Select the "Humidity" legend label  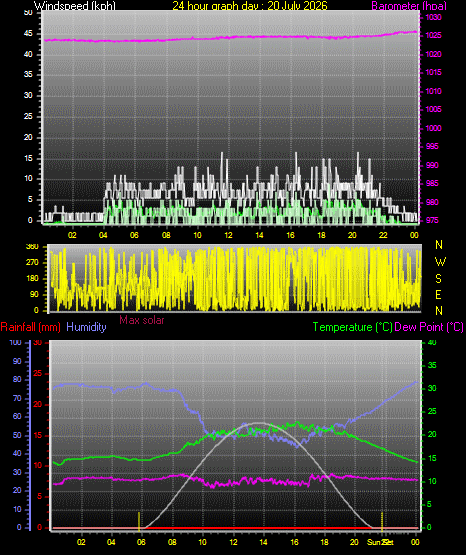pos(86,327)
